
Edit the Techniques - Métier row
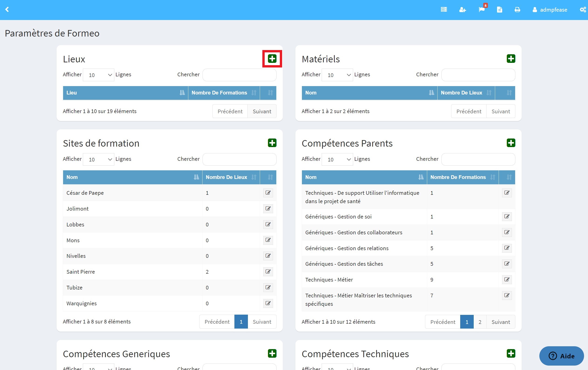pyautogui.click(x=507, y=279)
